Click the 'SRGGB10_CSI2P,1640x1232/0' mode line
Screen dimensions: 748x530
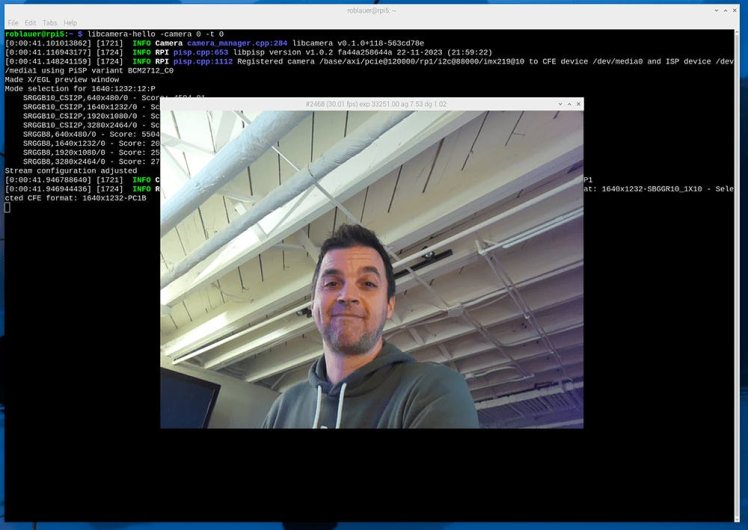[x=92, y=106]
